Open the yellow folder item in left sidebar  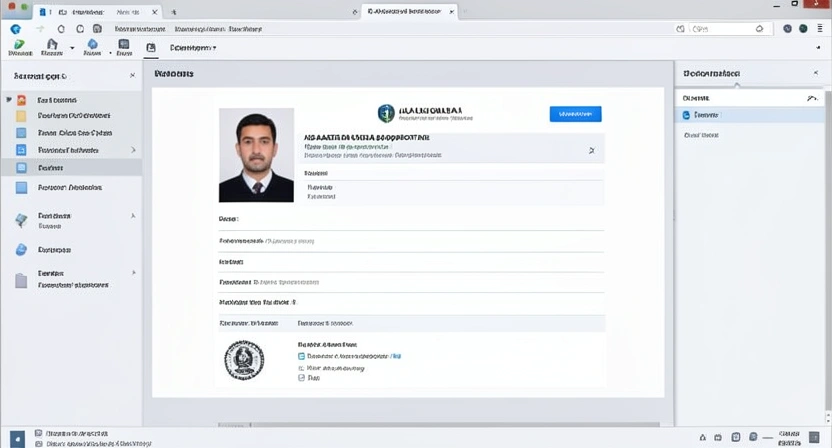click(21, 116)
